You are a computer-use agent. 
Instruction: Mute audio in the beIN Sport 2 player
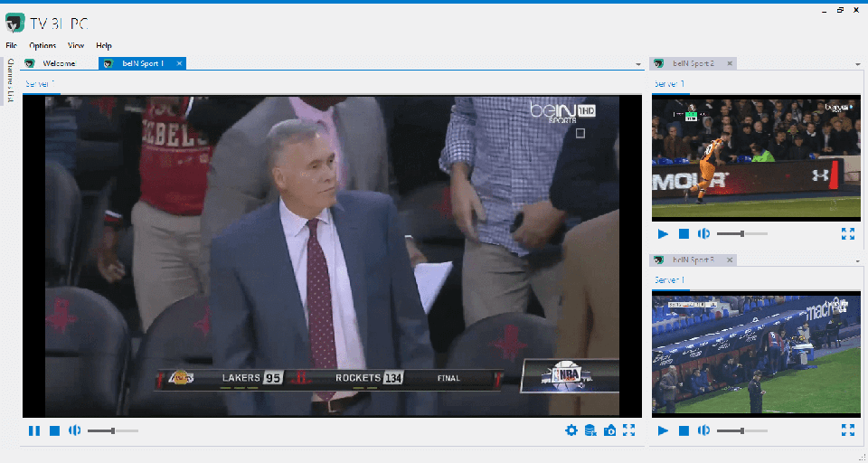click(x=704, y=233)
